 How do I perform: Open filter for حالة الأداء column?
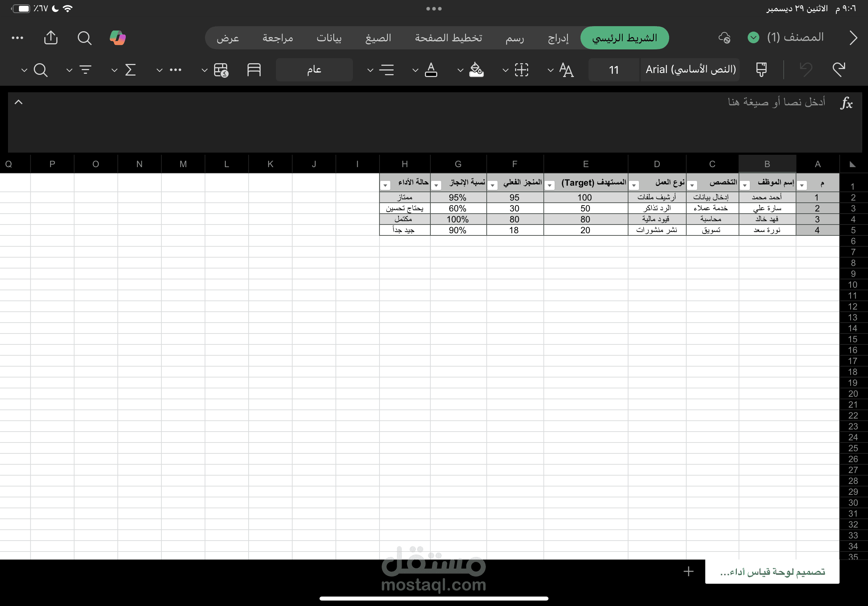coord(385,186)
